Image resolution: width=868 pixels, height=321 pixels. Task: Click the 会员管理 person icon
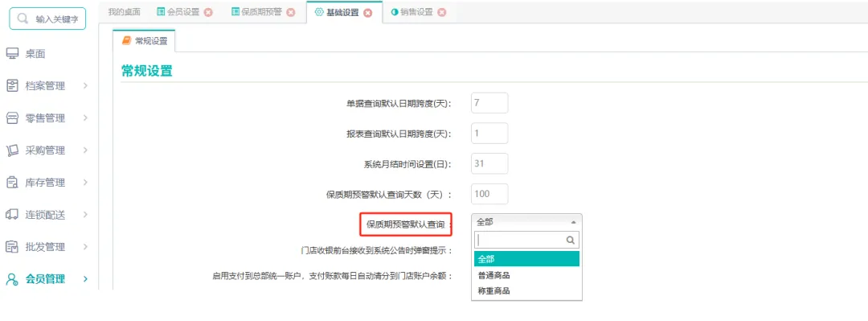pos(12,279)
